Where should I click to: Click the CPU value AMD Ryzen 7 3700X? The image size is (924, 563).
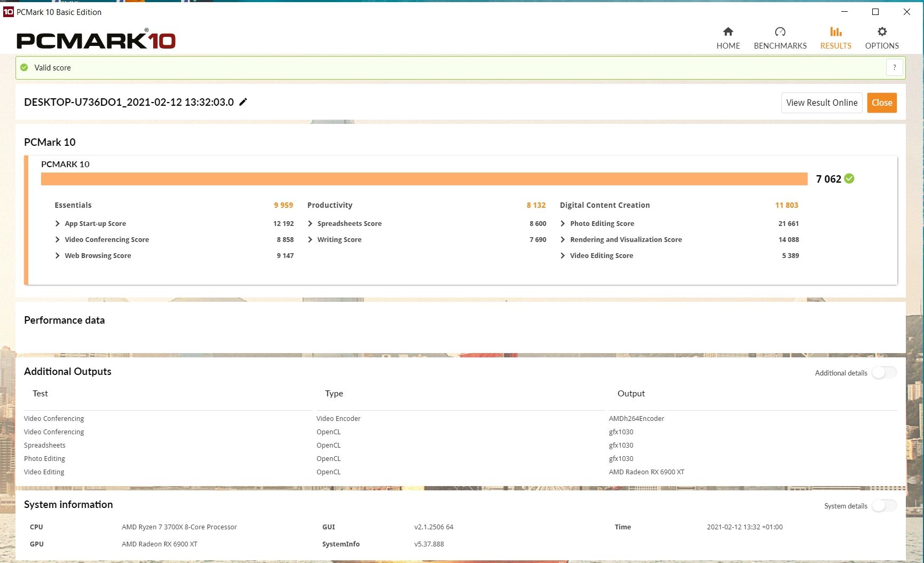coord(179,527)
